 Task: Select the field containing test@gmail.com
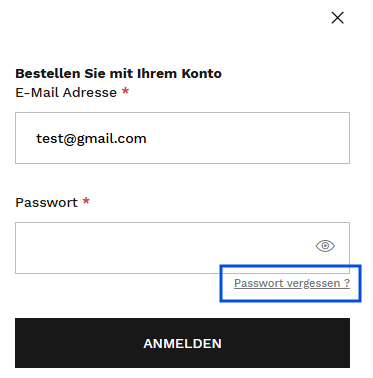click(x=182, y=138)
